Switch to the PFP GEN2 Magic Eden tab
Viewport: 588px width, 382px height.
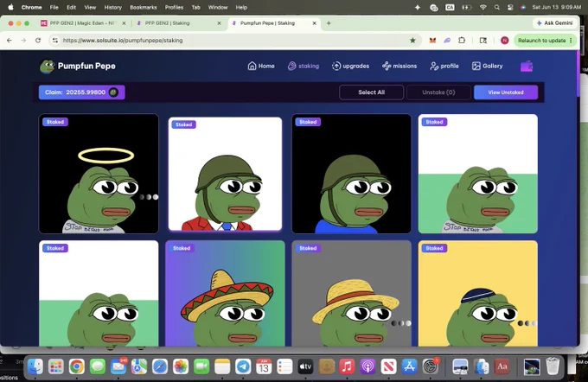point(82,23)
